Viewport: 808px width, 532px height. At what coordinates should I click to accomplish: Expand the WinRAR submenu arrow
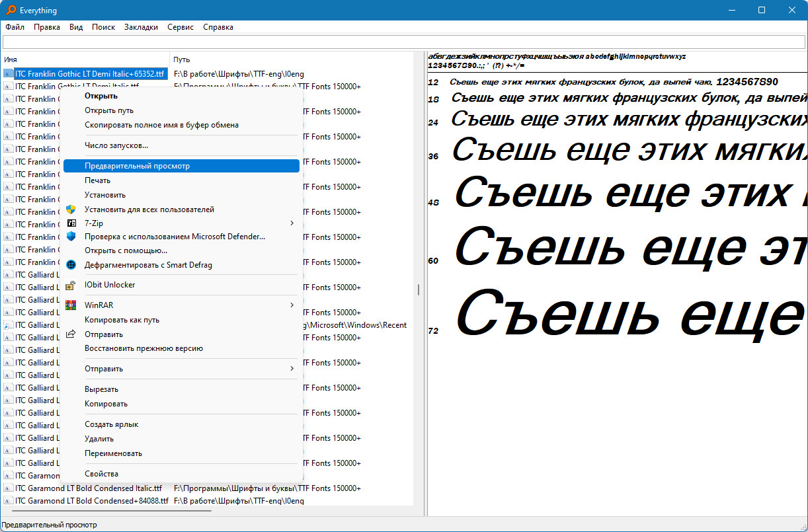pos(292,305)
